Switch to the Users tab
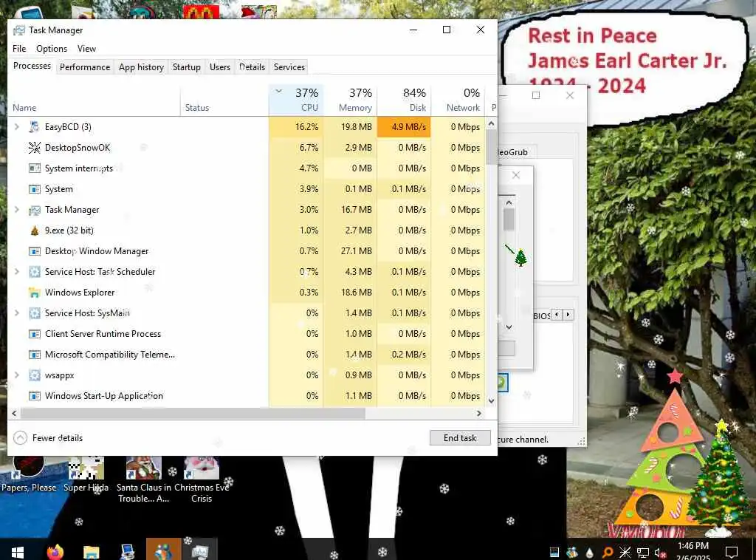 [x=220, y=67]
